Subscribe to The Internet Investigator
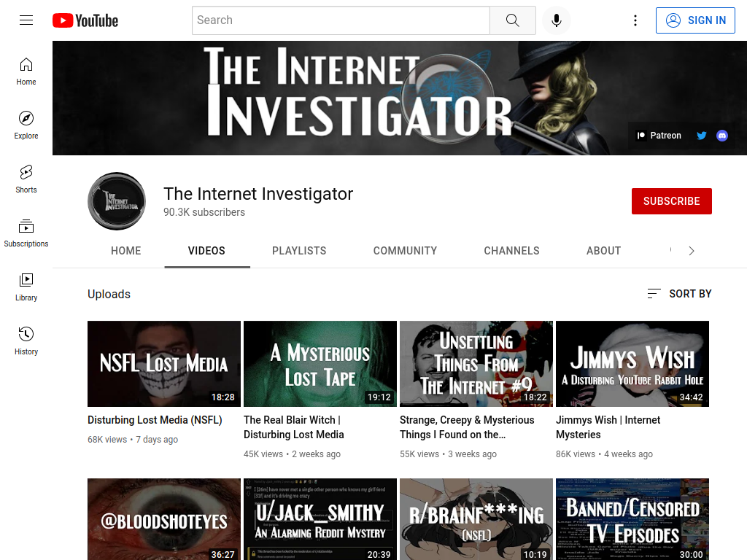The width and height of the screenshot is (747, 560). [x=672, y=201]
